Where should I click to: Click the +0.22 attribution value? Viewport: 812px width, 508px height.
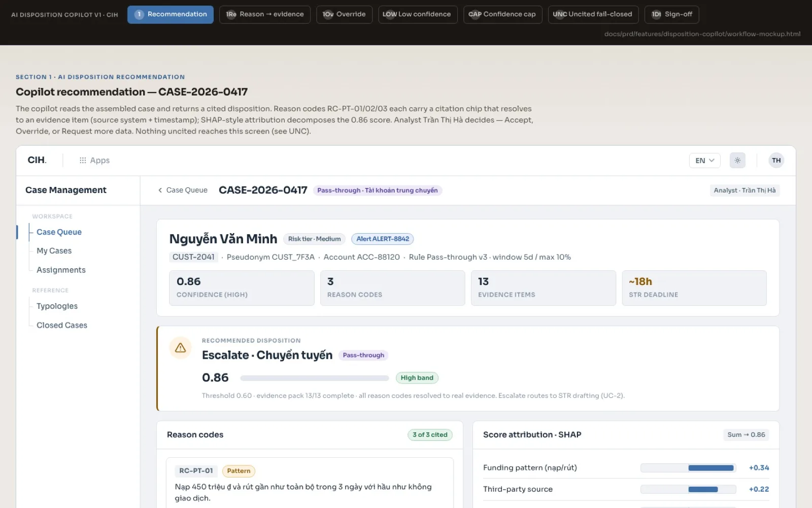(x=759, y=489)
